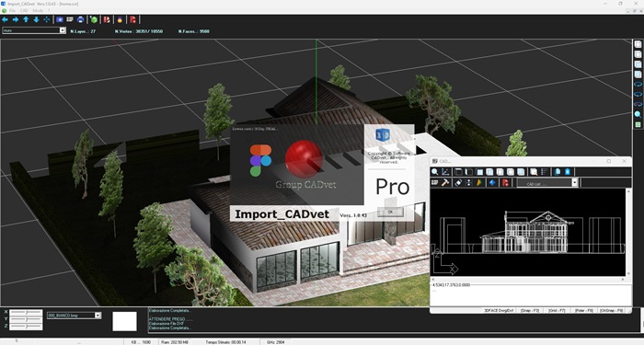Click the red file icon in CAD window
The width and height of the screenshot is (644, 345).
(x=505, y=182)
